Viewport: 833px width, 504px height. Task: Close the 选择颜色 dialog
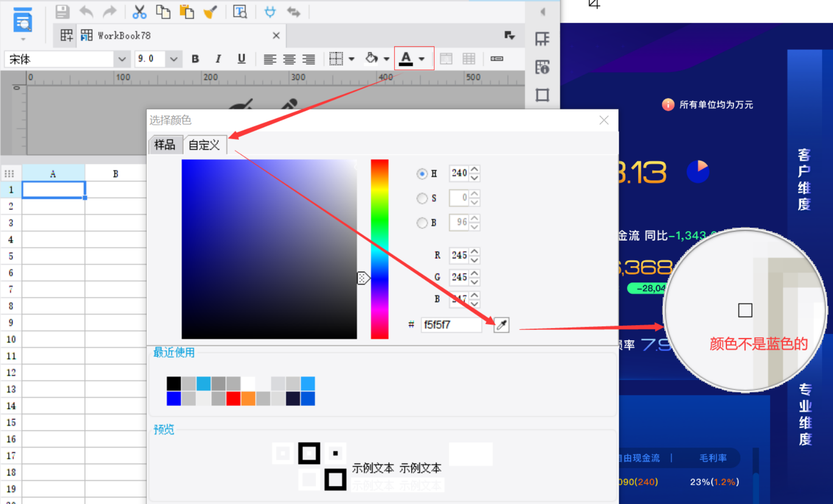click(604, 120)
